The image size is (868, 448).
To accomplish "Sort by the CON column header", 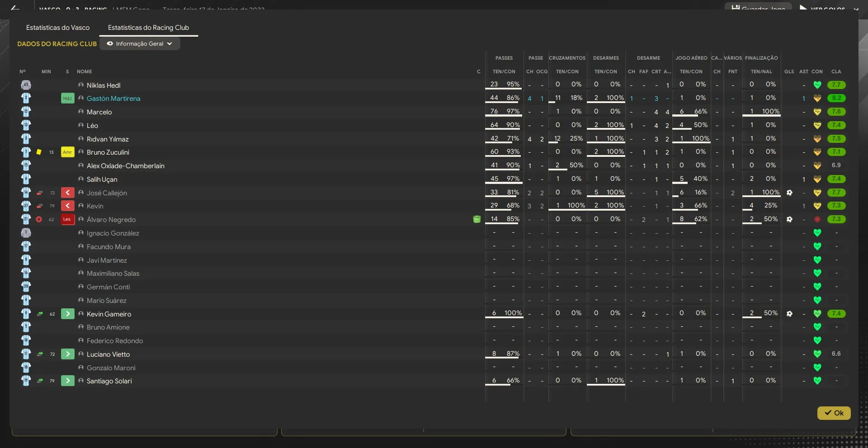I will point(817,71).
